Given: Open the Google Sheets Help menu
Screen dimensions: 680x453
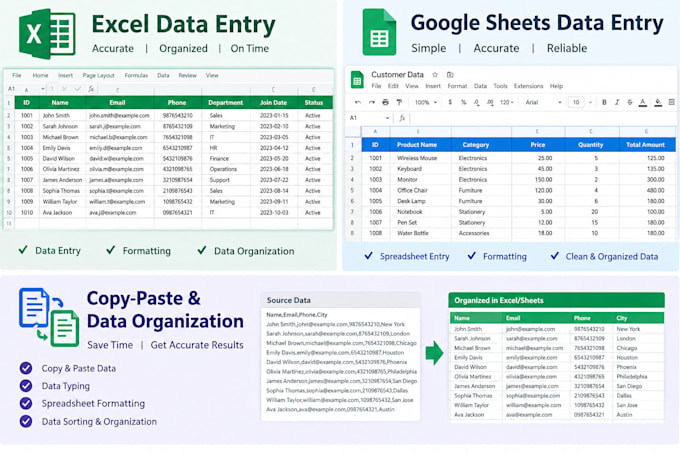Looking at the screenshot, I should (556, 86).
